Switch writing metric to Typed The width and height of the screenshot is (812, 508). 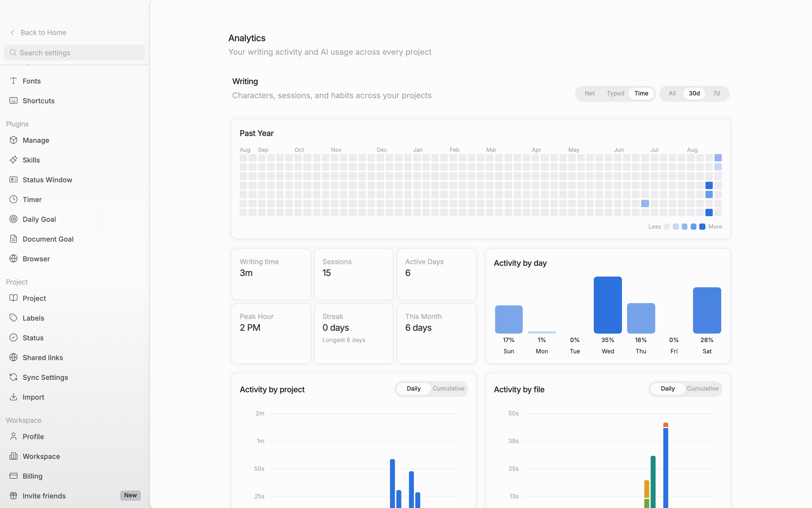pyautogui.click(x=615, y=93)
